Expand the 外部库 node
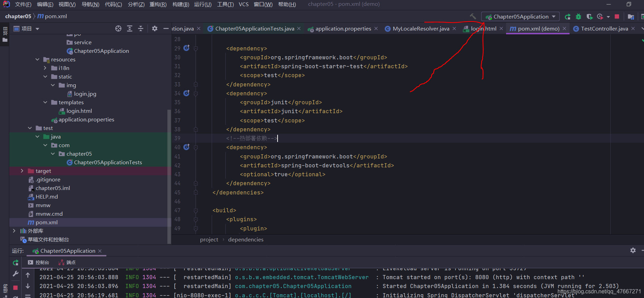The height and width of the screenshot is (298, 644). [x=14, y=231]
